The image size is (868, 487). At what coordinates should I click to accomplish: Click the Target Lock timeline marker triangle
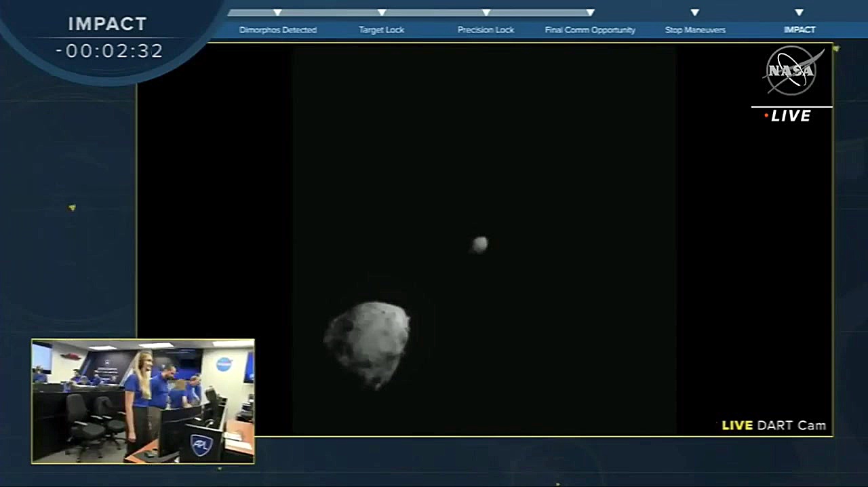pyautogui.click(x=382, y=12)
